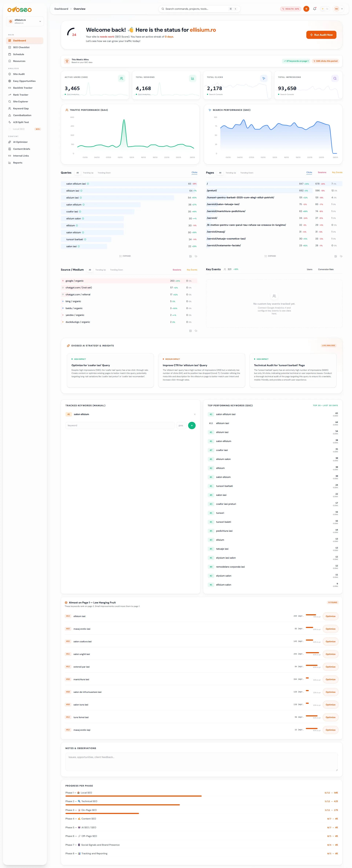This screenshot has width=352, height=868.
Task: Show Key Events Users view
Action: (309, 269)
